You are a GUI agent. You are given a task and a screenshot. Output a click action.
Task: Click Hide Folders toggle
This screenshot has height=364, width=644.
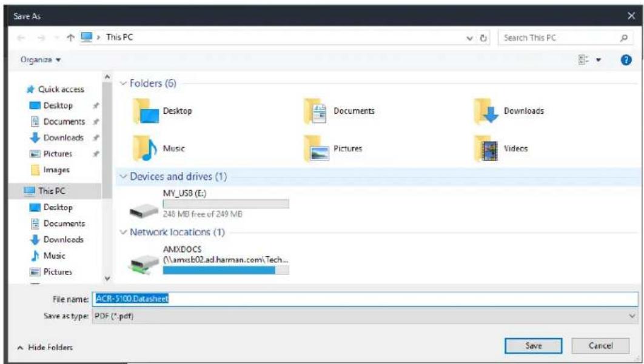tap(45, 348)
